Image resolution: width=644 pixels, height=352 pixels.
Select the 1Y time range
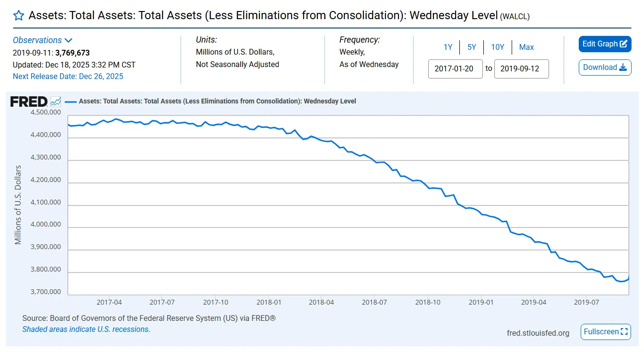448,47
